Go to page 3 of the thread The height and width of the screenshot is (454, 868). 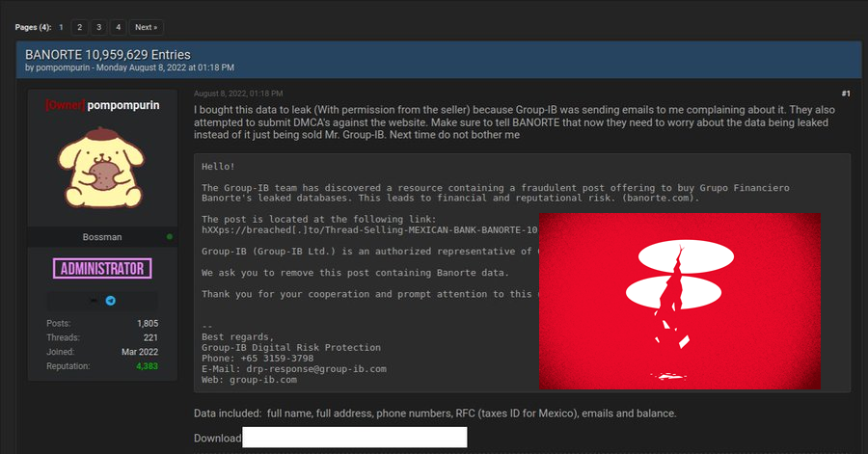tap(98, 27)
